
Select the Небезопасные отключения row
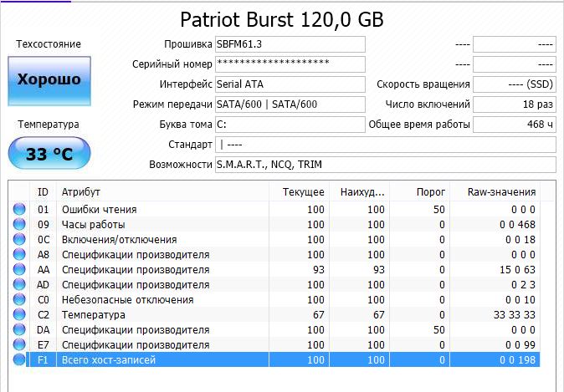click(x=275, y=300)
